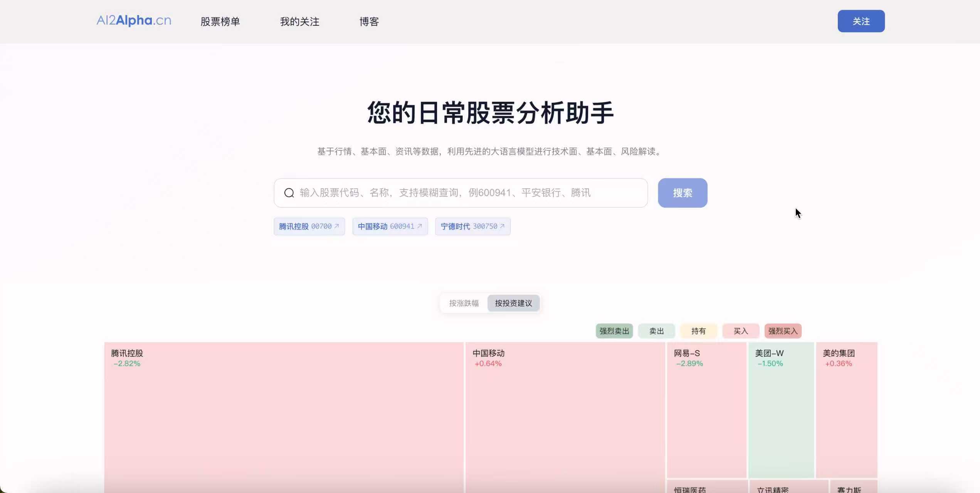The width and height of the screenshot is (980, 493).
Task: Open the 网易-S treemap tile
Action: (706, 410)
